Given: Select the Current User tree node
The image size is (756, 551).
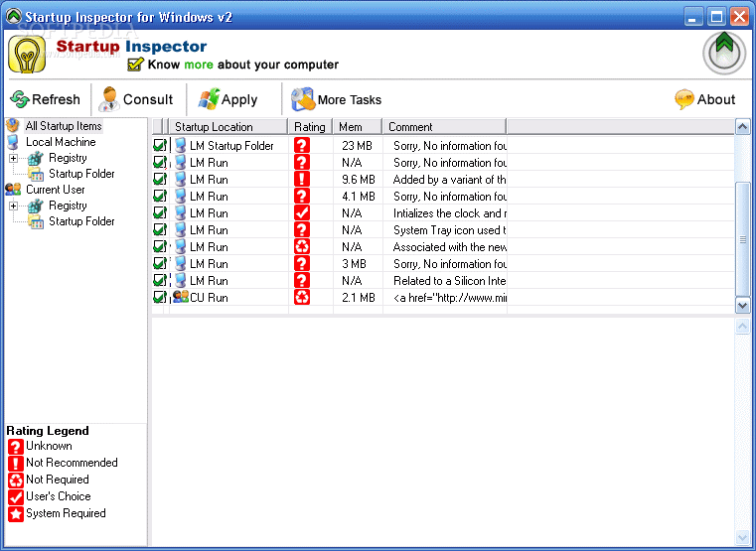Looking at the screenshot, I should click(x=55, y=190).
